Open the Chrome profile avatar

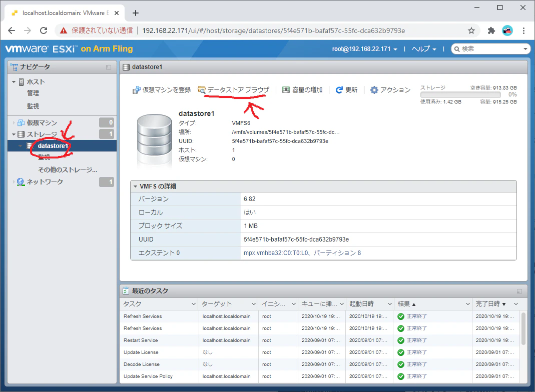[x=507, y=30]
